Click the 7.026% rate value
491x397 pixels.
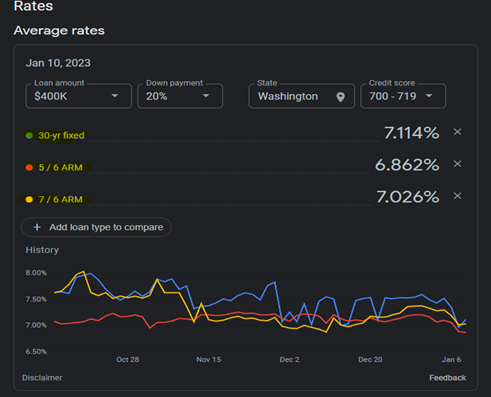[408, 197]
